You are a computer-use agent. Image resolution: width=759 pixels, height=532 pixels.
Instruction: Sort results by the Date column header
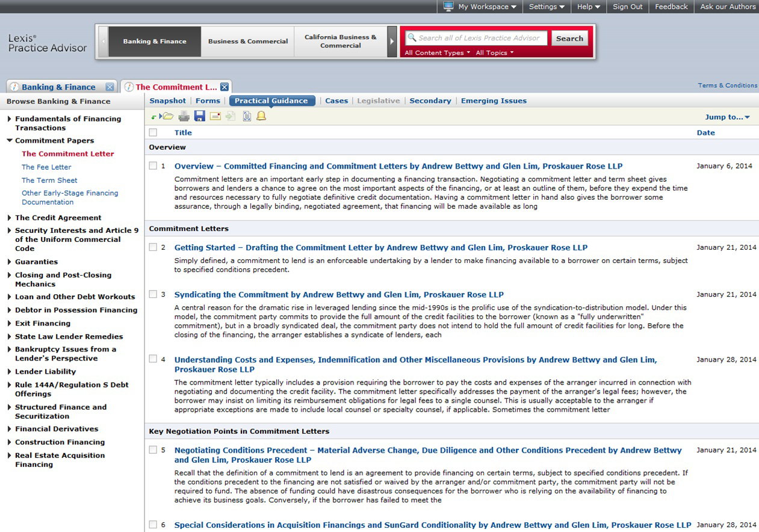(705, 133)
